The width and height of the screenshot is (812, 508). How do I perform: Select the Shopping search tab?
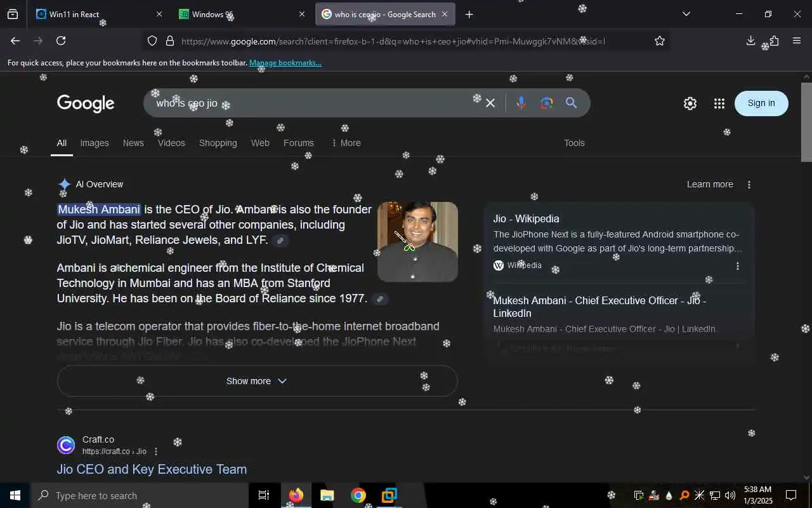point(218,143)
